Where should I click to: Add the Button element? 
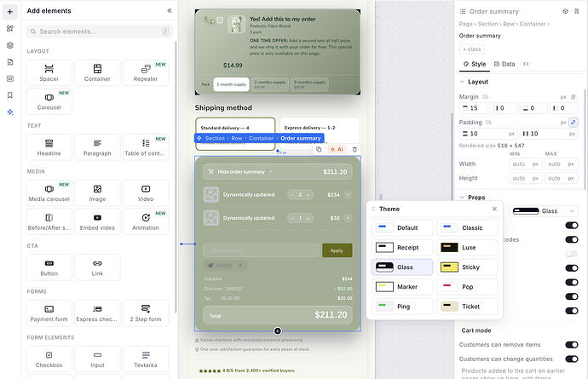(x=49, y=267)
